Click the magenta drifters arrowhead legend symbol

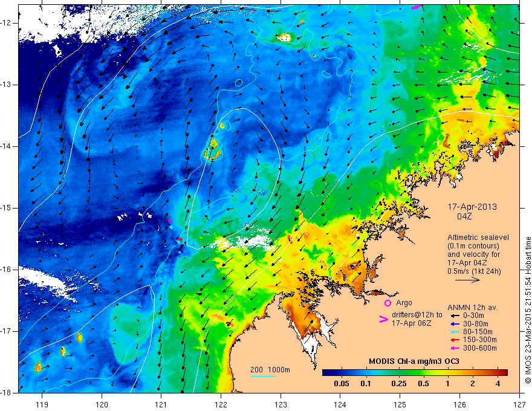tap(383, 319)
